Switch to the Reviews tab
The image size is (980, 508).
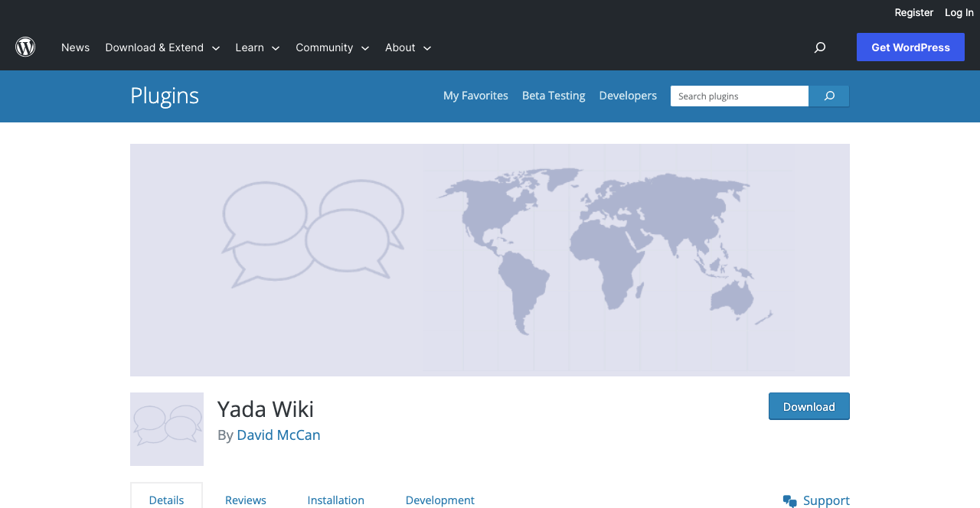(246, 500)
